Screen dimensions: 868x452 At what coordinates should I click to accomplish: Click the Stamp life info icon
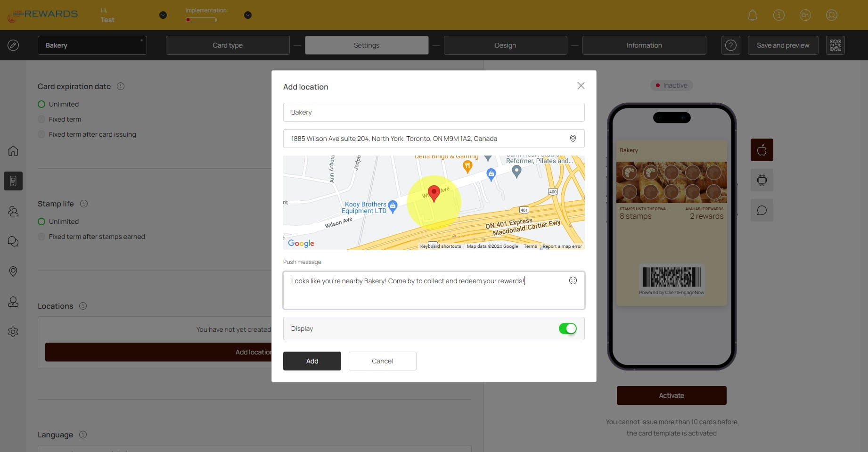tap(84, 204)
